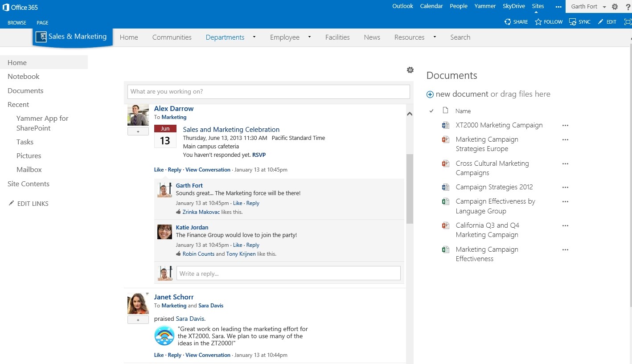Open the Search navigation item

click(460, 37)
